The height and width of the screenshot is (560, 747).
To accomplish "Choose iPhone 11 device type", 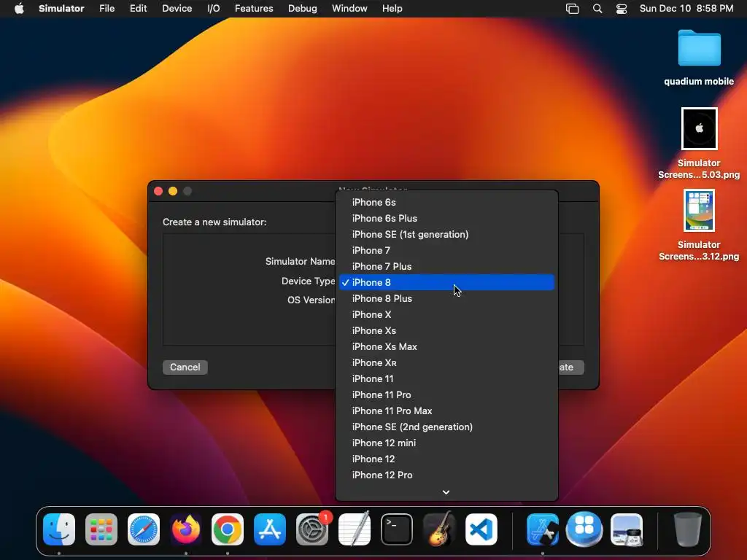I will coord(446,378).
